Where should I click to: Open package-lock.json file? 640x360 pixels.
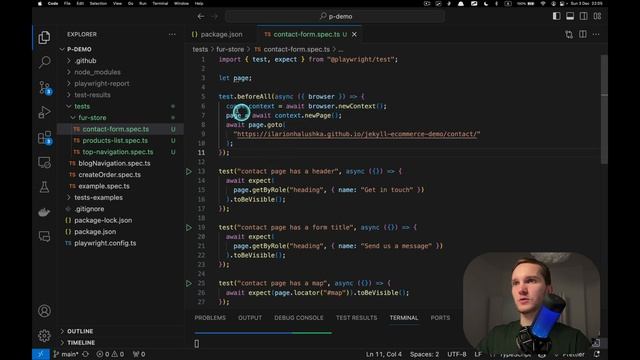pos(103,220)
